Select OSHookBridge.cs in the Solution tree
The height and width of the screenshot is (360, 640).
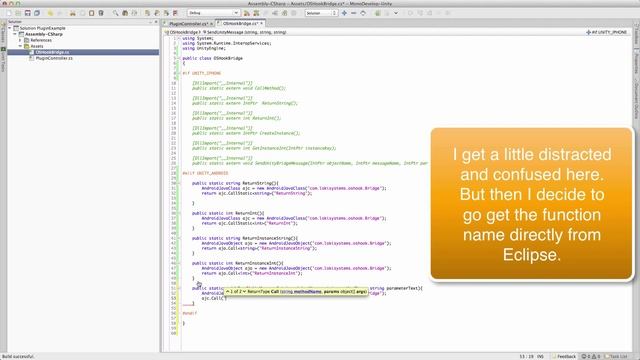(x=52, y=52)
